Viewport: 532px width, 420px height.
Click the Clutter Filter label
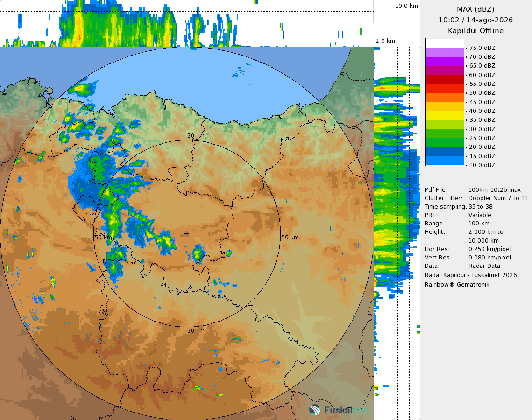(x=443, y=198)
